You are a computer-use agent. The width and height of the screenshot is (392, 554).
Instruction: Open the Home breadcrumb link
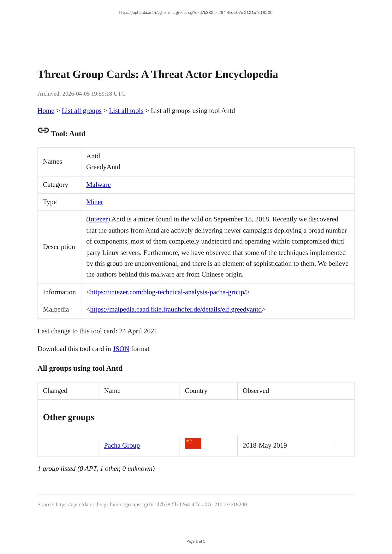(x=46, y=111)
